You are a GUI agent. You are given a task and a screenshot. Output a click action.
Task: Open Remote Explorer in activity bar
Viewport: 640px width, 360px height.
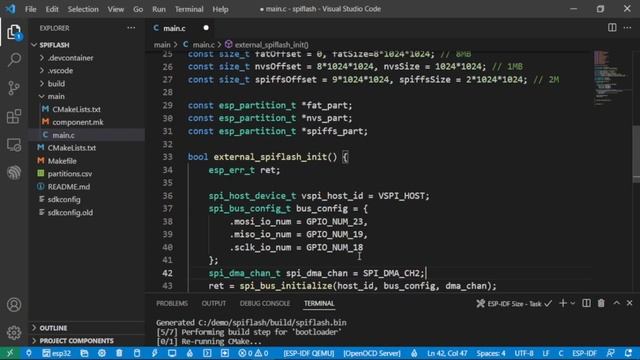point(14,144)
